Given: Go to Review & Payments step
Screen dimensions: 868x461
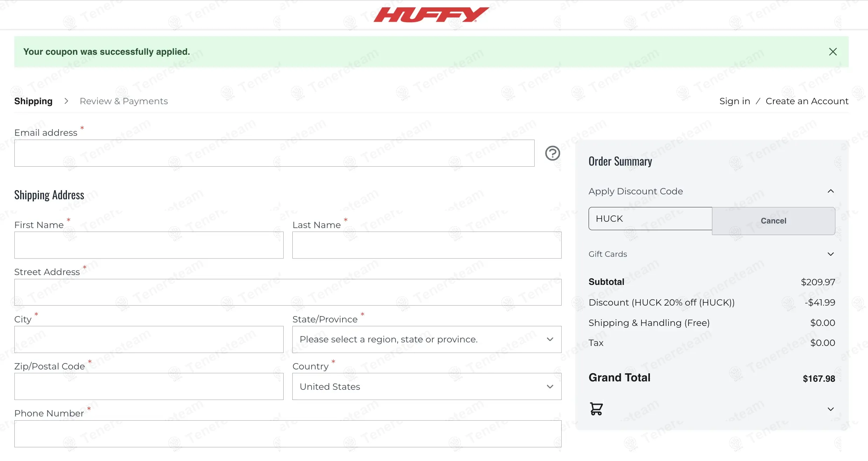Looking at the screenshot, I should [124, 101].
